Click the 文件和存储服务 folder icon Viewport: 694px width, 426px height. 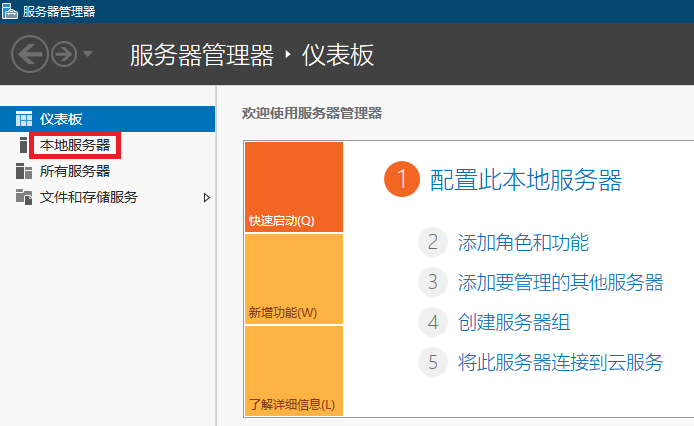[24, 197]
